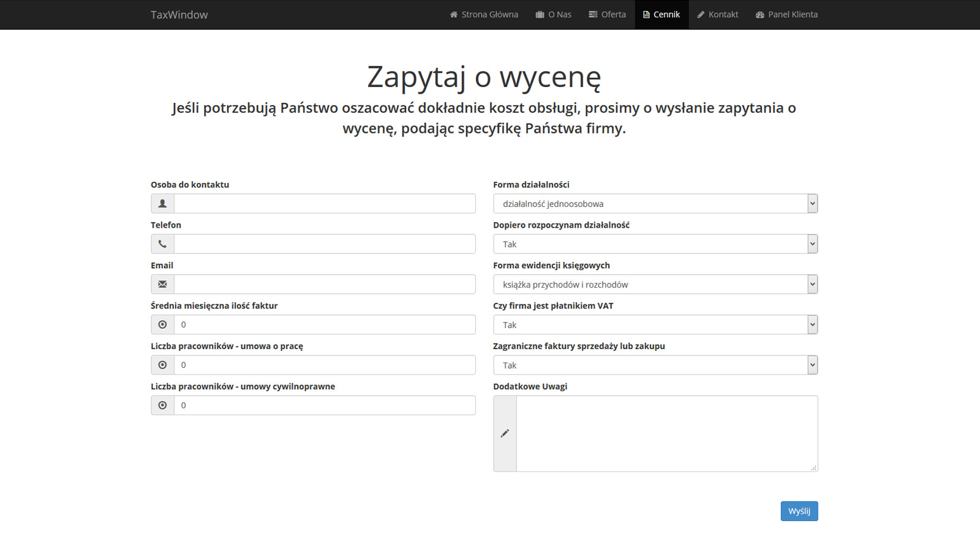The height and width of the screenshot is (551, 980).
Task: Click the Liczba pracowników umowa o pracę input
Action: click(325, 365)
